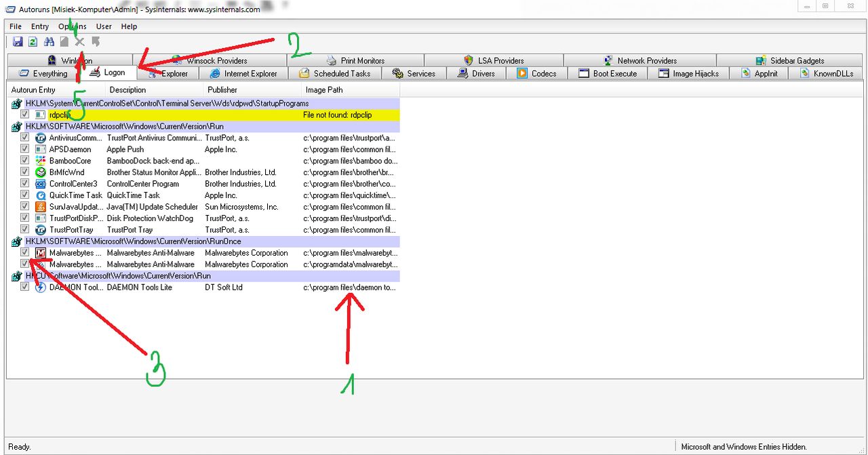Click the Properties toolbar icon
Image resolution: width=868 pixels, height=455 pixels.
(64, 42)
